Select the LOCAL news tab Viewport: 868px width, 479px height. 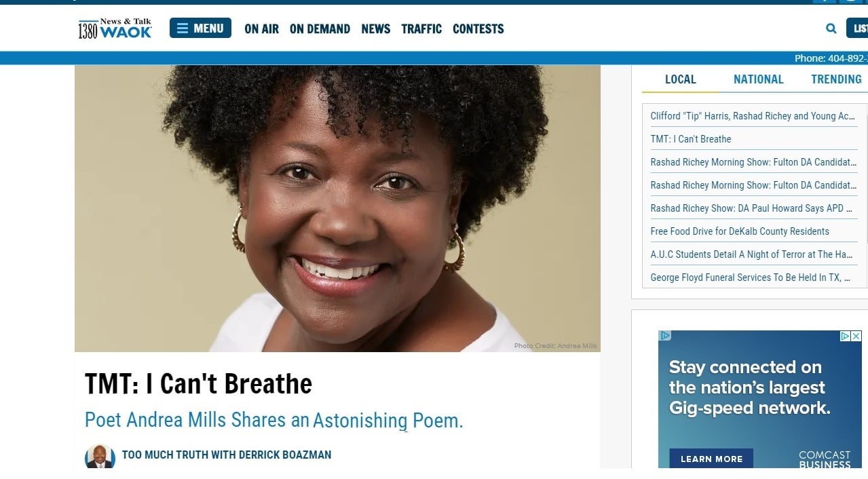(x=681, y=79)
